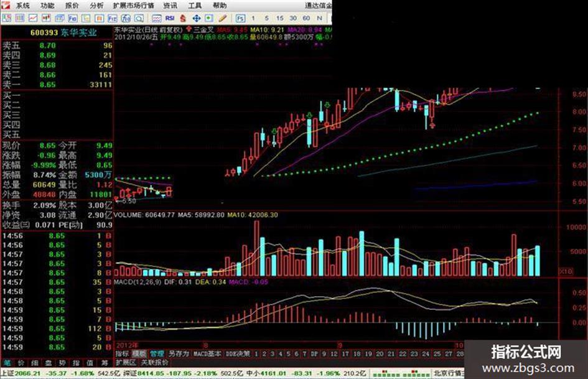The height and width of the screenshot is (379, 588).
Task: Click the multi-window layout toolbar icon
Action: click(x=59, y=17)
